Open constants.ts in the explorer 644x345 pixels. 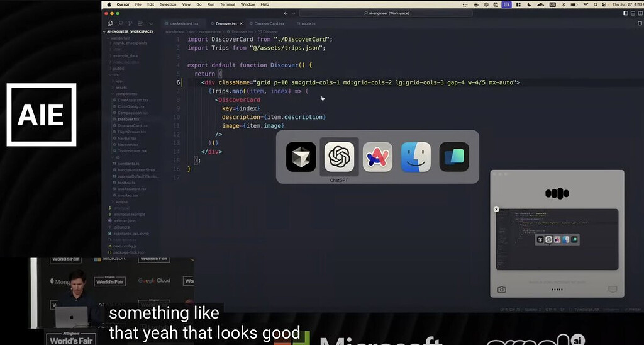click(129, 164)
